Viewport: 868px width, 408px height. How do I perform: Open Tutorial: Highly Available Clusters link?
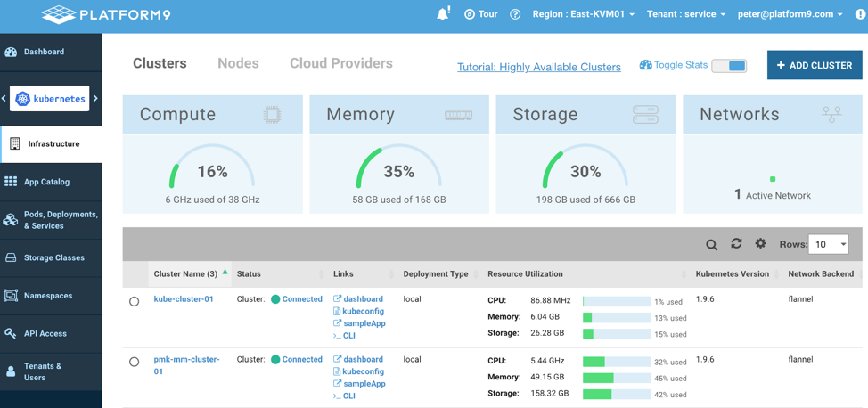pyautogui.click(x=538, y=67)
